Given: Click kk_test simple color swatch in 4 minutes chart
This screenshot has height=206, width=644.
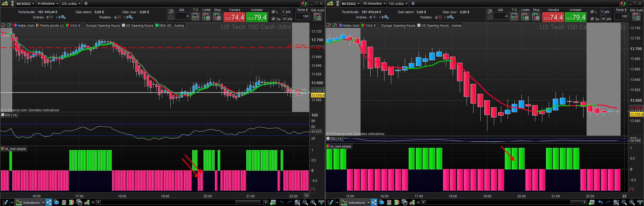Looking at the screenshot, I should [3, 149].
